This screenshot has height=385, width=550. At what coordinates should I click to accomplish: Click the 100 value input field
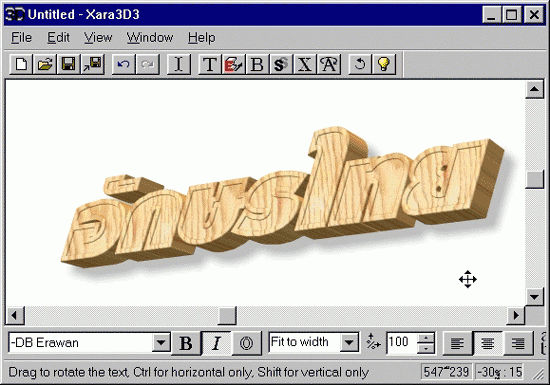[x=402, y=343]
